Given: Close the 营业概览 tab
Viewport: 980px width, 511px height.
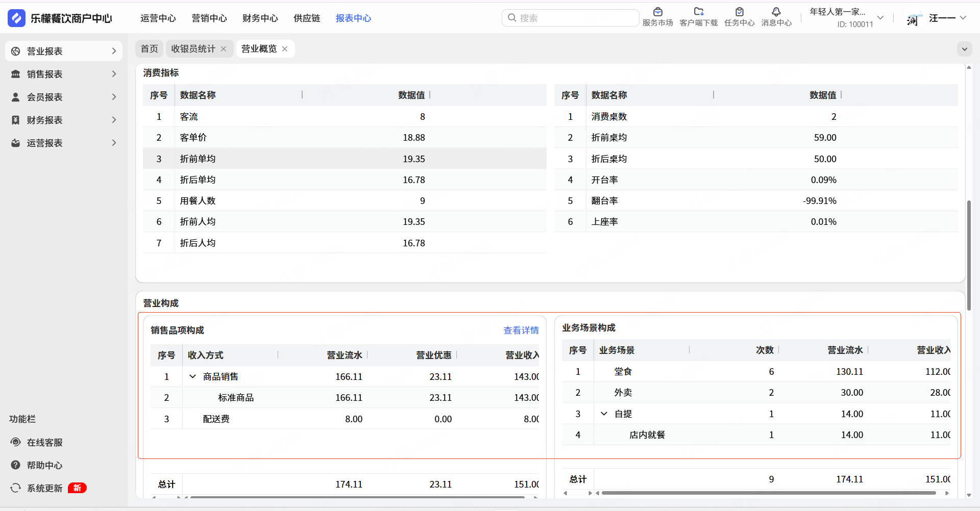Looking at the screenshot, I should click(285, 49).
